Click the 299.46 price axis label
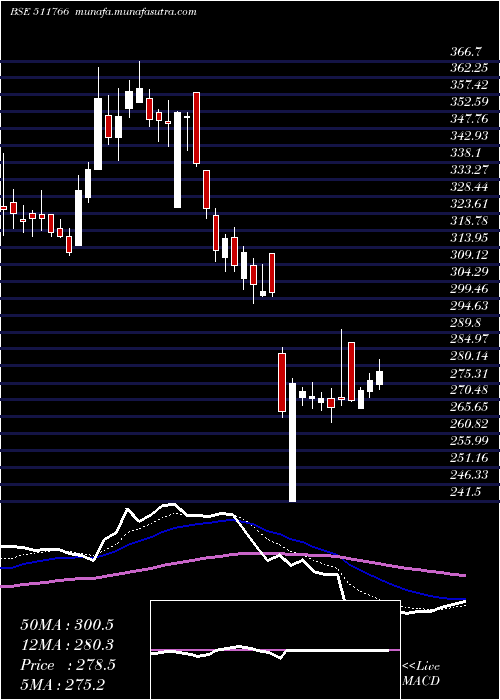Image resolution: width=500 pixels, height=700 pixels. [469, 289]
